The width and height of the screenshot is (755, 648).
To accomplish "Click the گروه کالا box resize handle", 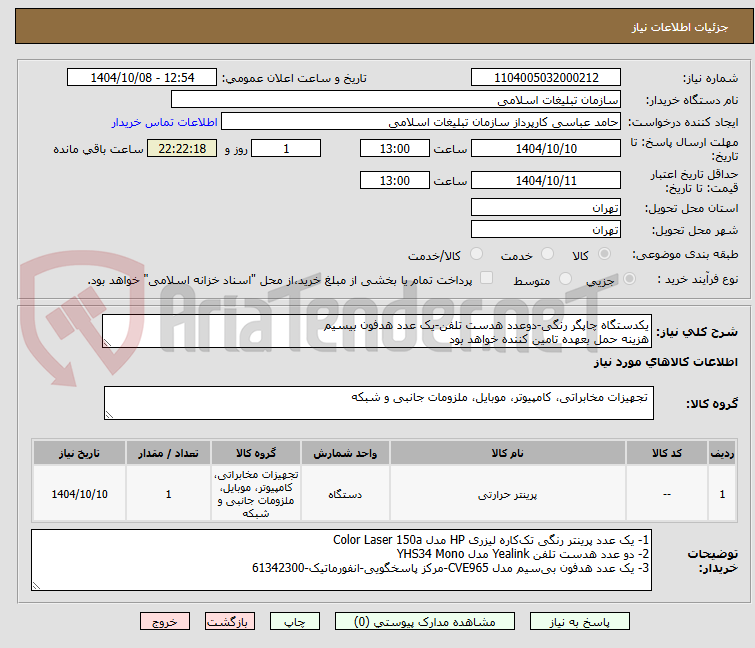I will tap(109, 415).
